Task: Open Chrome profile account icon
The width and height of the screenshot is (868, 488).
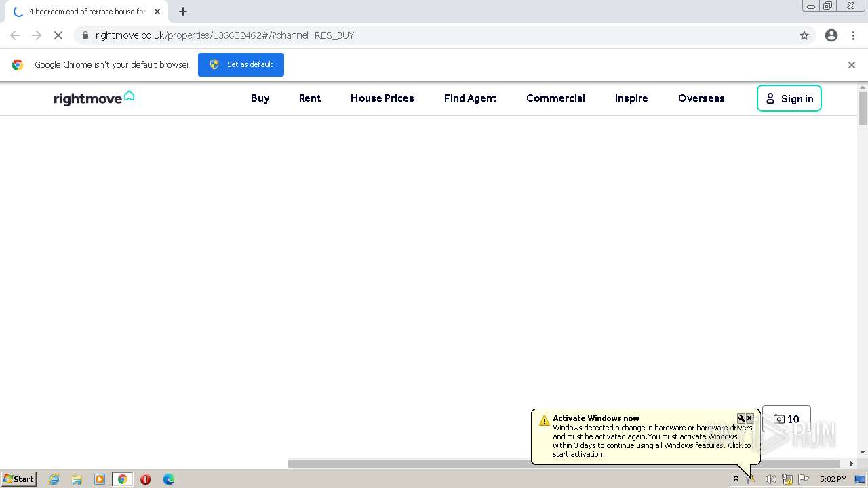Action: [x=831, y=35]
